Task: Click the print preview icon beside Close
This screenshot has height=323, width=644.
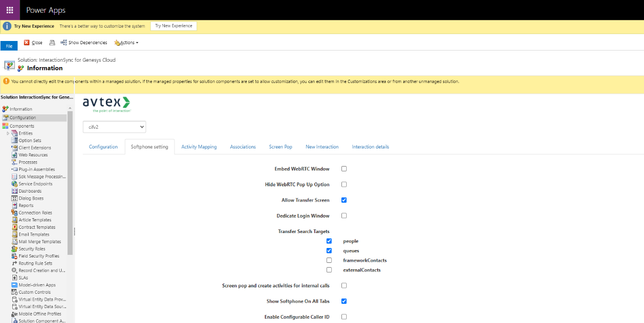Action: (x=52, y=43)
